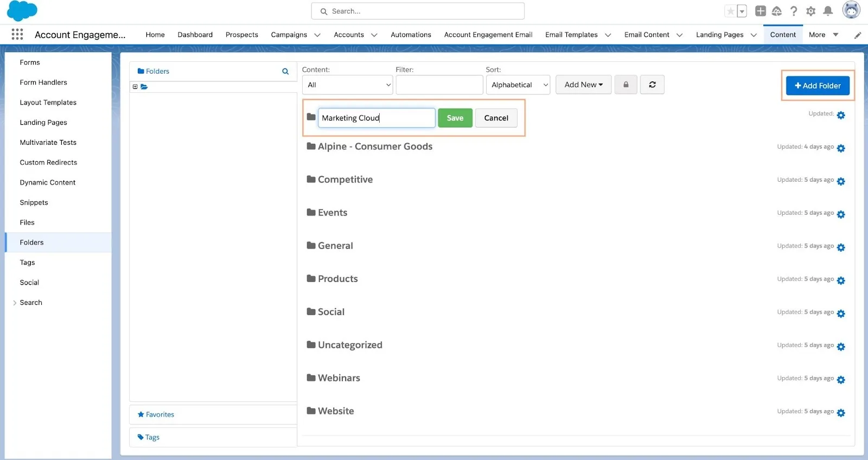
Task: Switch to the Dashboard tab
Action: point(195,35)
